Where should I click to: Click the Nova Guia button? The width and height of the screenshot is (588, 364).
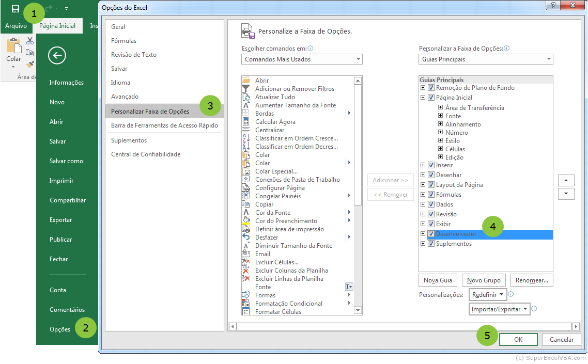tap(438, 280)
